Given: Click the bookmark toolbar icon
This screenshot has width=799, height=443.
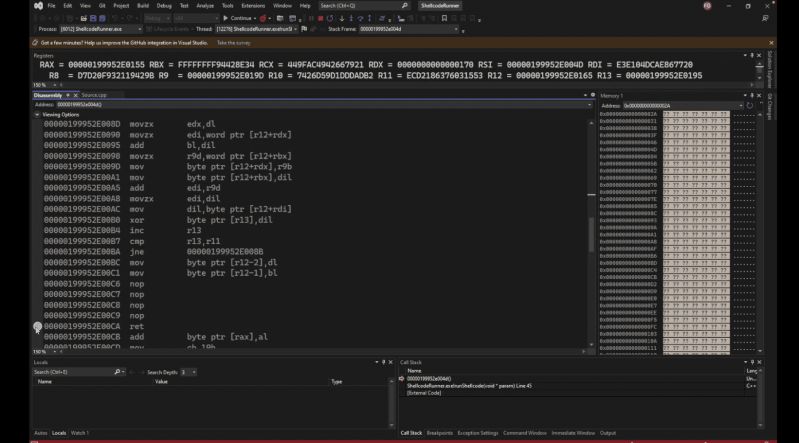Looking at the screenshot, I should pos(444,18).
